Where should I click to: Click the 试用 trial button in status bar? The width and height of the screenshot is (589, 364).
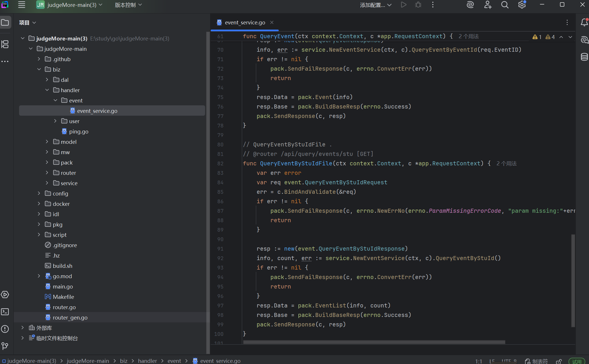pos(576,361)
